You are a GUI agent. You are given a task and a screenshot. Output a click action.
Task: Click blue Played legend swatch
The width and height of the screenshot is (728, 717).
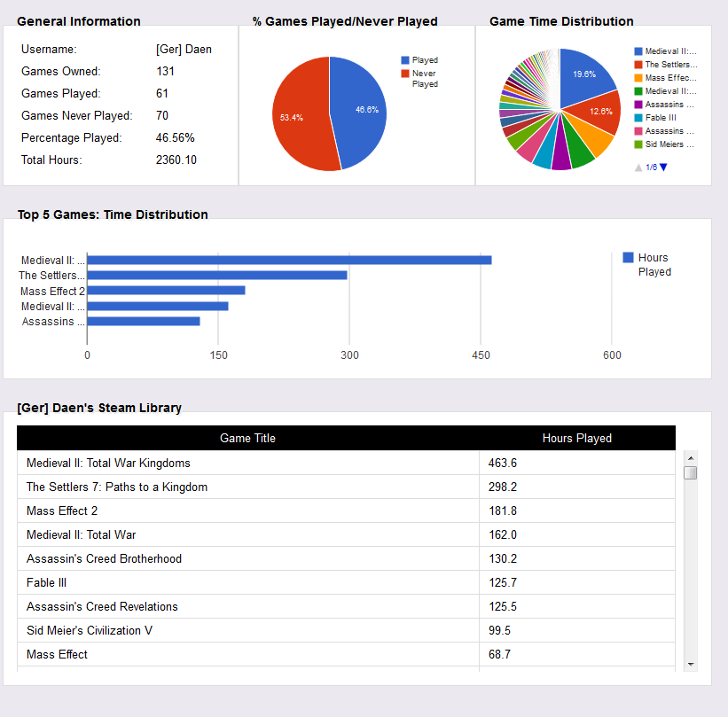pyautogui.click(x=405, y=60)
